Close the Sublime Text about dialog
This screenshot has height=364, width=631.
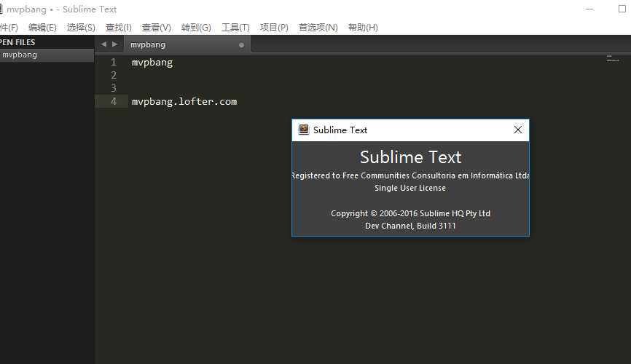click(x=518, y=130)
